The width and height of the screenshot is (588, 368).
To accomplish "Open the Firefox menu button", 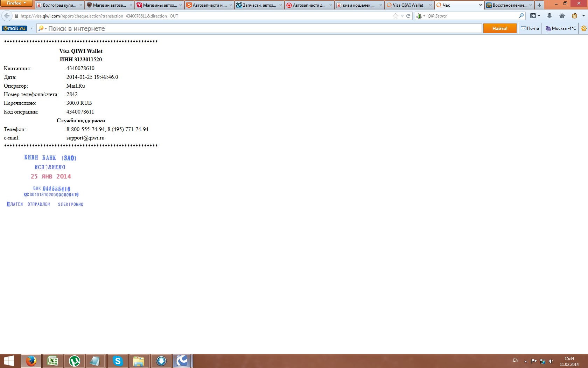I will [16, 3].
